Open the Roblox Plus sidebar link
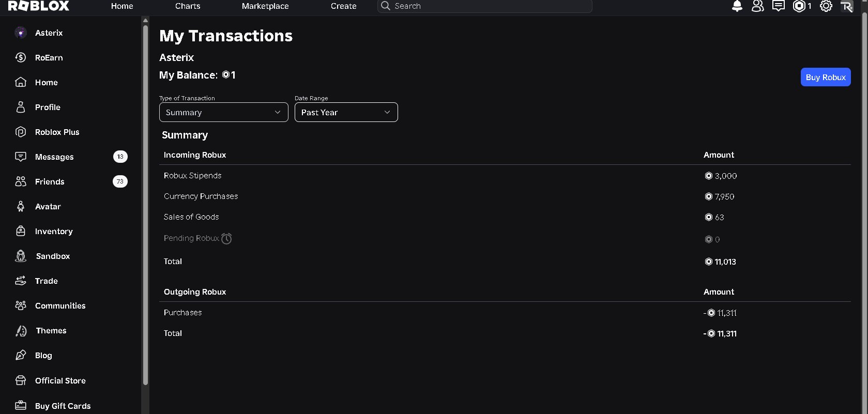The height and width of the screenshot is (414, 868). point(57,132)
